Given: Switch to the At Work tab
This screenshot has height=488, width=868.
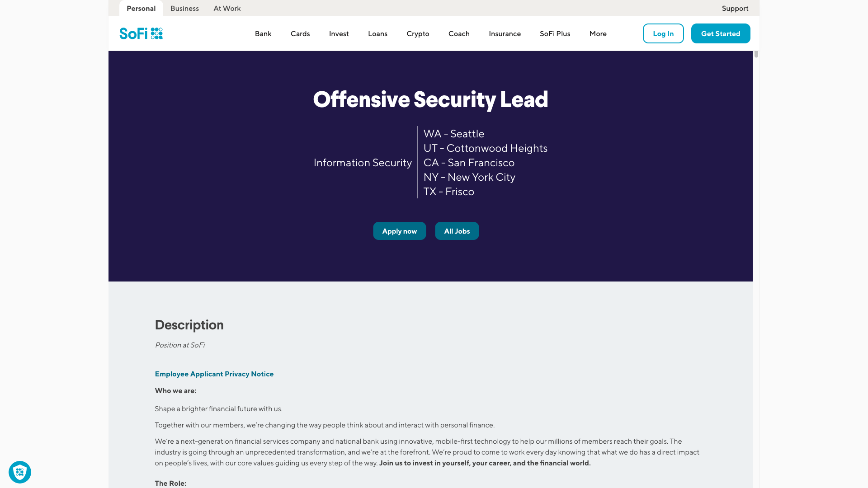Looking at the screenshot, I should [227, 8].
